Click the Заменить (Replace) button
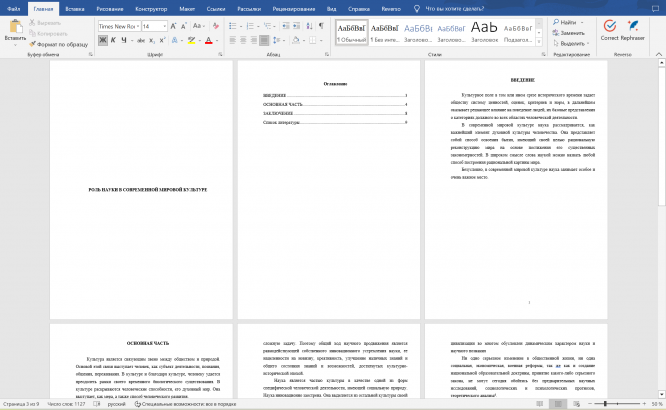Viewport: 666px width, 410px height. pos(569,33)
